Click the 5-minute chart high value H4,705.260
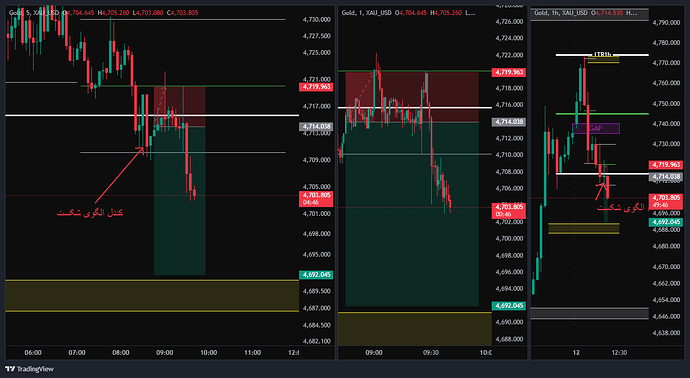The image size is (690, 378). tap(115, 13)
